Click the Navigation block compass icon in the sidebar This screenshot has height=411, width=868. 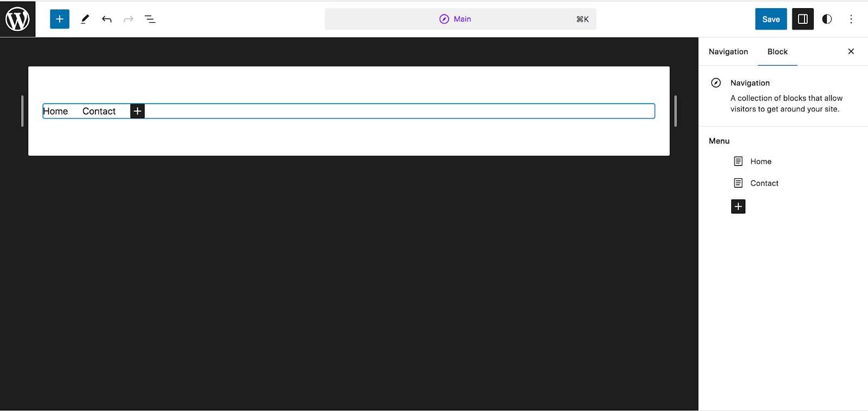[x=716, y=83]
